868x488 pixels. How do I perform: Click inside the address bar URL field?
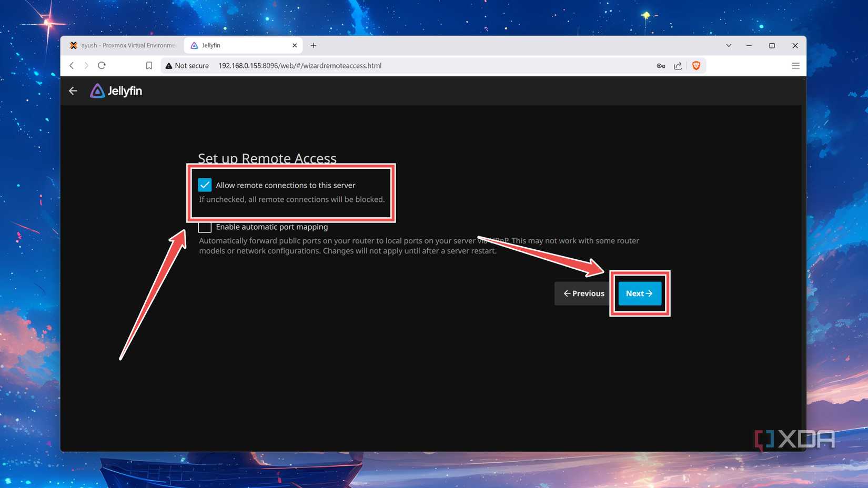click(300, 65)
